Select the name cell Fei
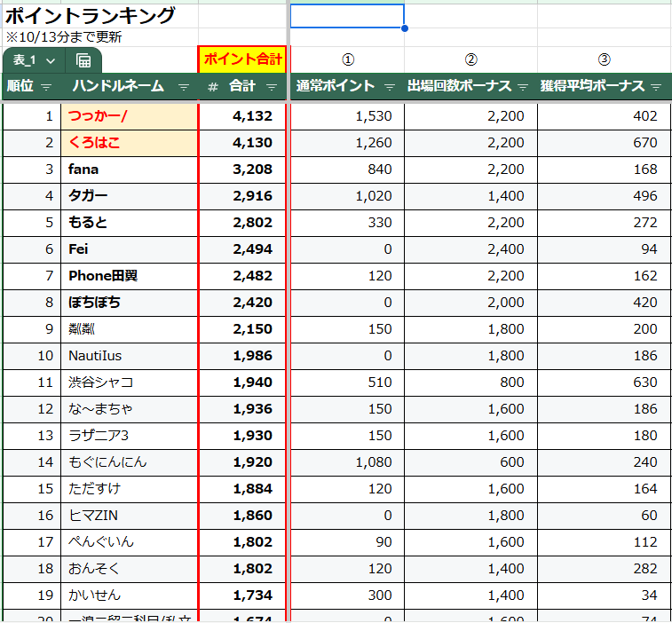672x623 pixels. pos(130,249)
